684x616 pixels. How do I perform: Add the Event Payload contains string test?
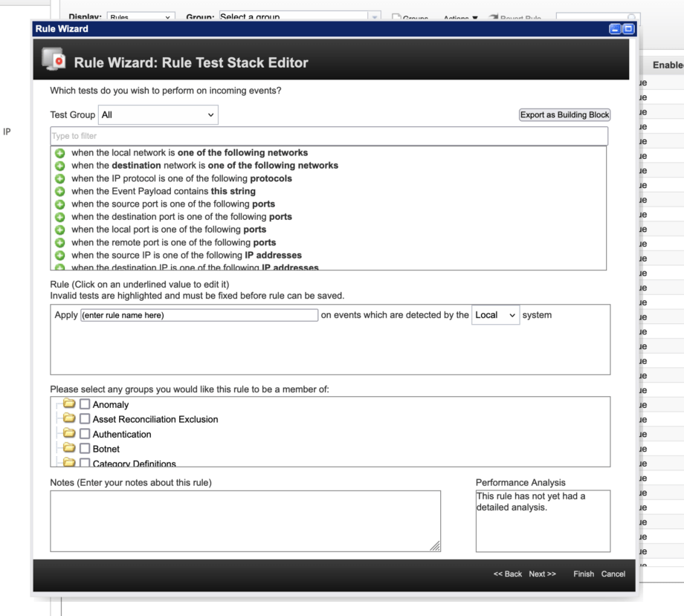(60, 191)
